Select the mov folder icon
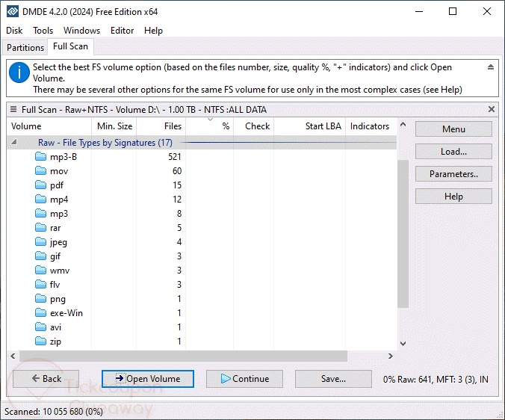505x420 pixels. click(x=40, y=170)
